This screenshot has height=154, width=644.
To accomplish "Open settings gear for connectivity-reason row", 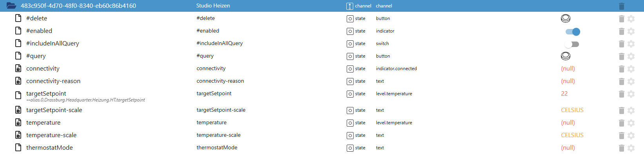I will (x=631, y=81).
